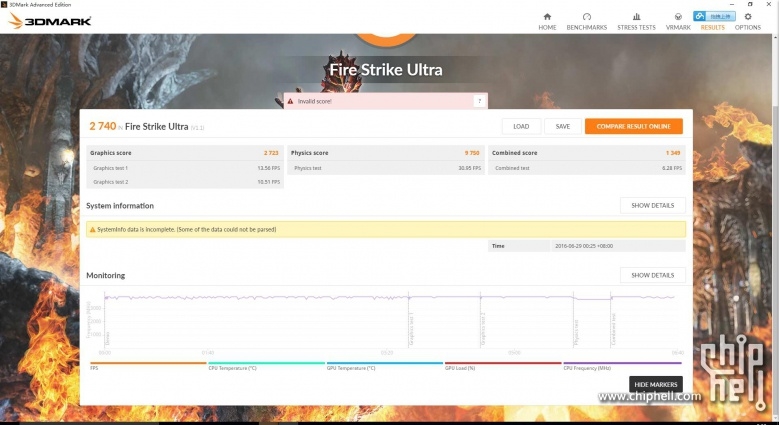Toggle the CPU Frequency legend
The width and height of the screenshot is (779, 425).
622,365
